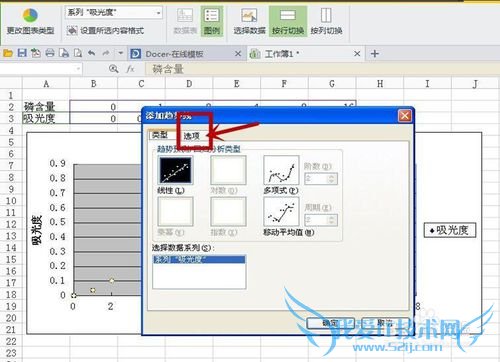500x362 pixels.
Task: Click the formula bar showing 磷含量
Action: pyautogui.click(x=322, y=69)
